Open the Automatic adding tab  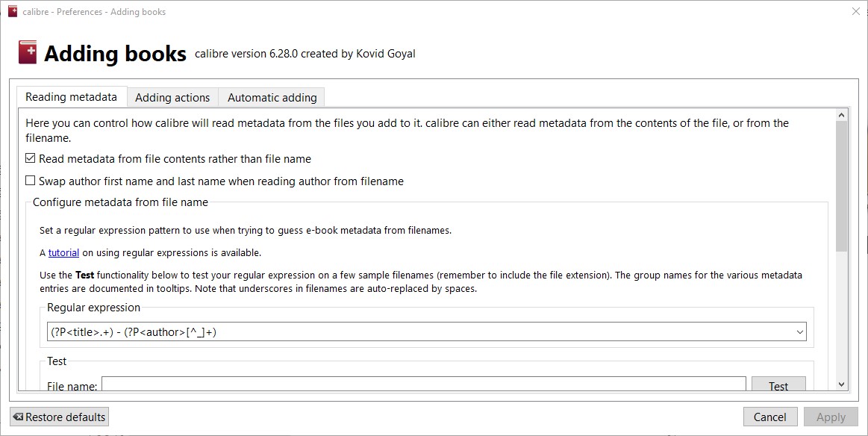click(272, 98)
